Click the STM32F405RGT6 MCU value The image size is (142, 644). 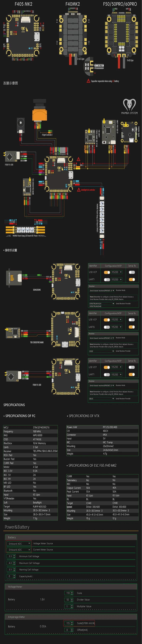tap(41, 428)
